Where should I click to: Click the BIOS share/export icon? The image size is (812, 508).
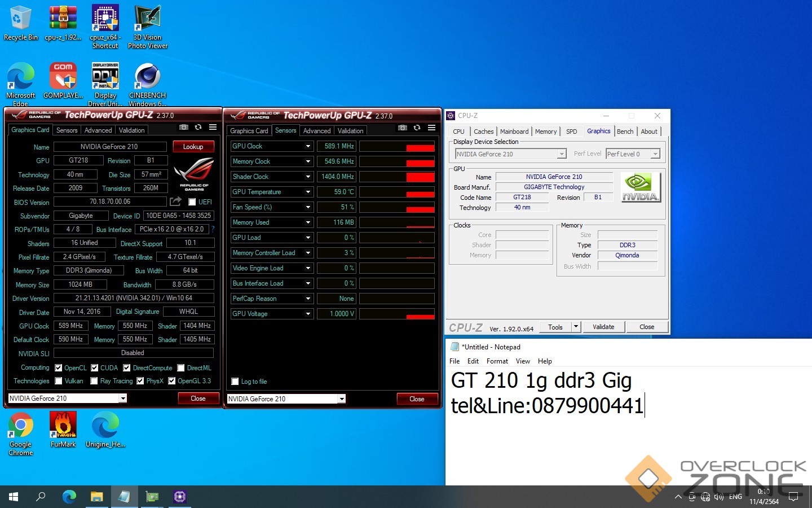pos(176,202)
